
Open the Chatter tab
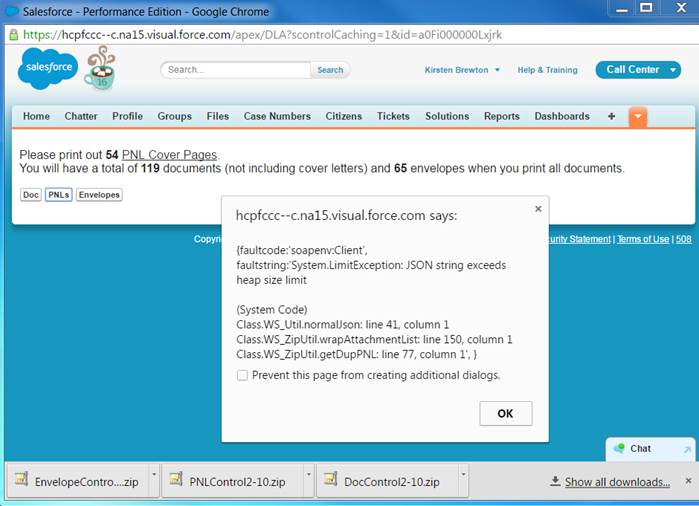(81, 116)
